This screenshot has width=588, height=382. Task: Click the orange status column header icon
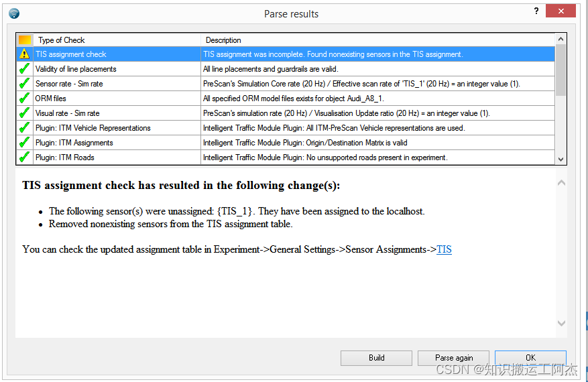[25, 40]
